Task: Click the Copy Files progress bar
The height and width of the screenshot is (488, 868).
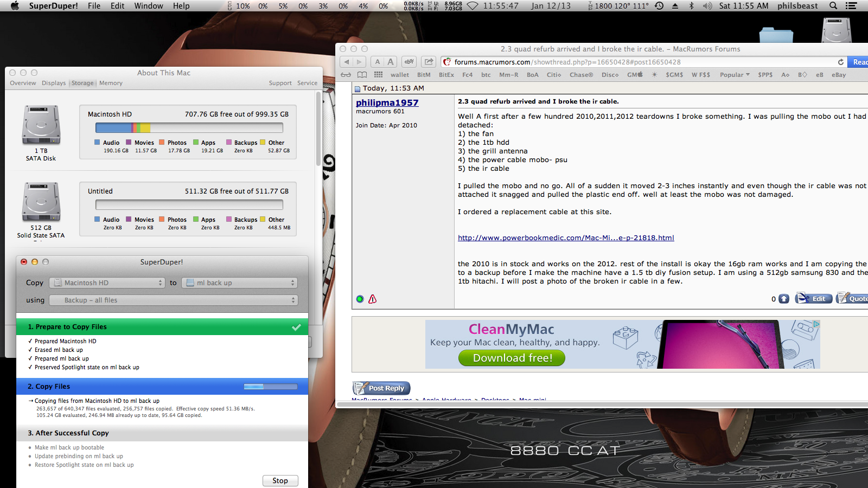Action: [x=271, y=387]
